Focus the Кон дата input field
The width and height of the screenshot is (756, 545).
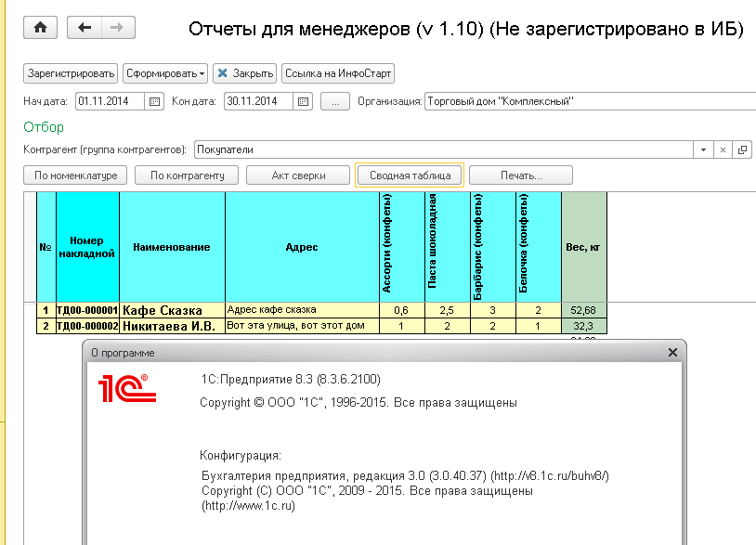pos(258,102)
